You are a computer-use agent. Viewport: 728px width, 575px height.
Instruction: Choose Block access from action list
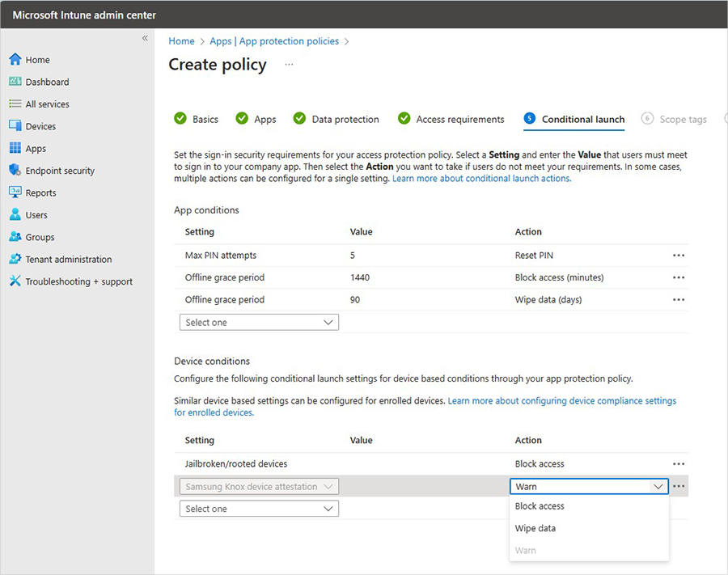click(x=589, y=506)
